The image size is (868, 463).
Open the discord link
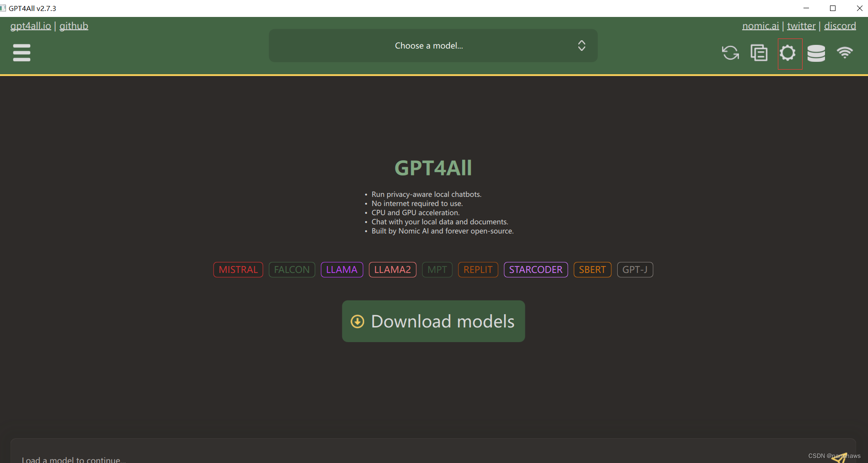coord(840,26)
